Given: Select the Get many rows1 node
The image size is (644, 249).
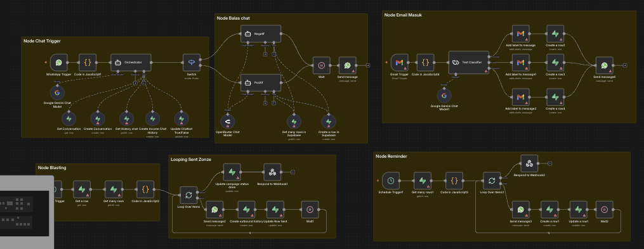Looking at the screenshot, I should [x=423, y=181].
